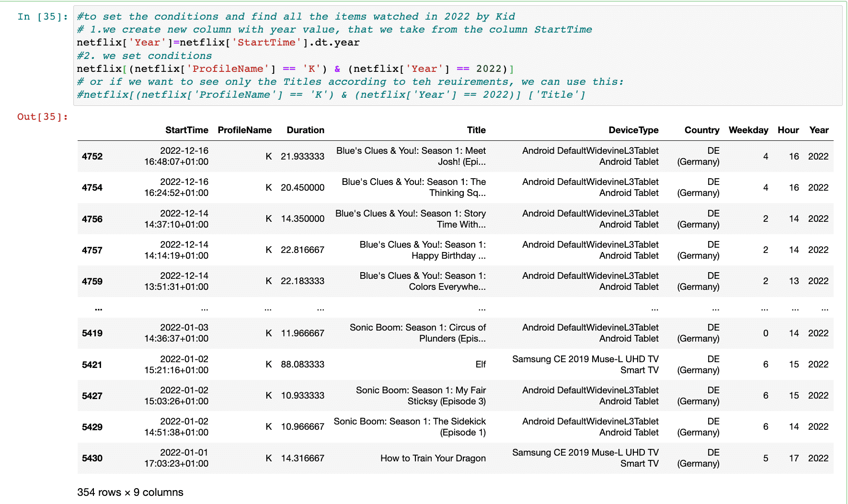Select row index 4752
Image resolution: width=848 pixels, height=504 pixels.
92,157
